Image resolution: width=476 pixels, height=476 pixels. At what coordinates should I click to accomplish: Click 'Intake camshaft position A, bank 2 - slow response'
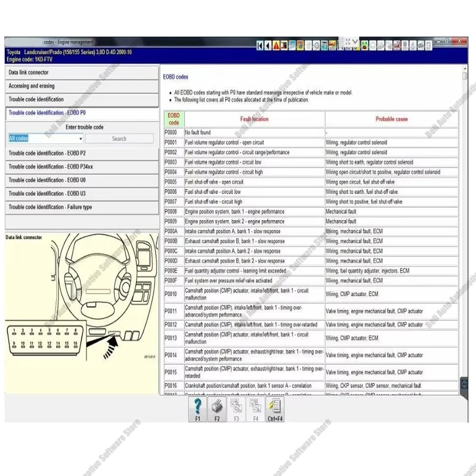(x=233, y=251)
